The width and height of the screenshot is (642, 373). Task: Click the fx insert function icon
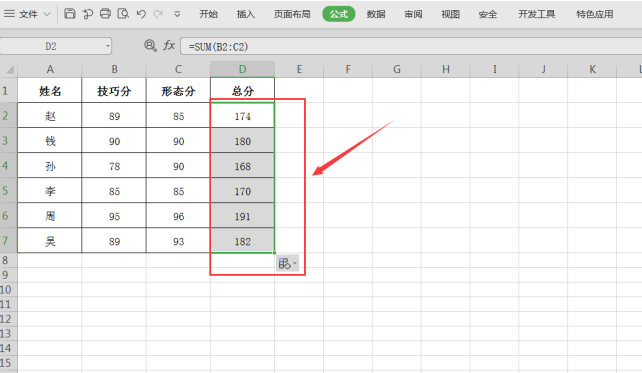click(x=169, y=45)
